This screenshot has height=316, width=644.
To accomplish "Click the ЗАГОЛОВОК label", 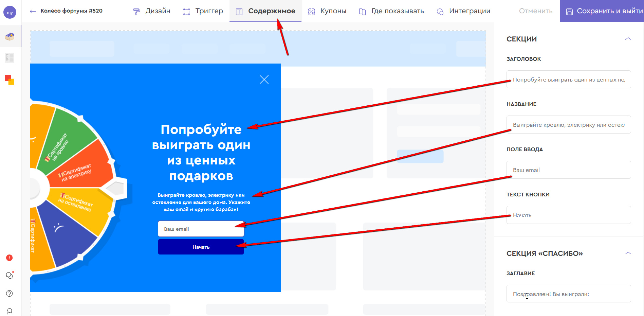I will coord(523,59).
